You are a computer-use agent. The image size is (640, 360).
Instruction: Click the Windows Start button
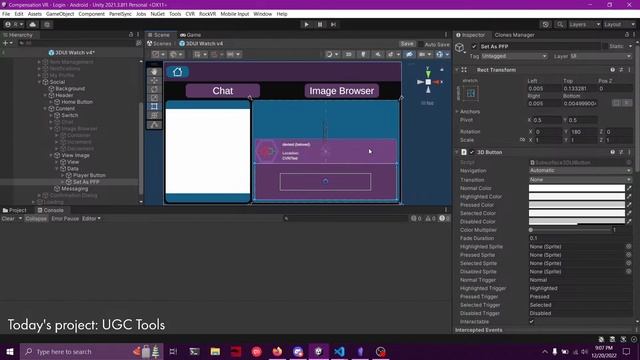10,351
